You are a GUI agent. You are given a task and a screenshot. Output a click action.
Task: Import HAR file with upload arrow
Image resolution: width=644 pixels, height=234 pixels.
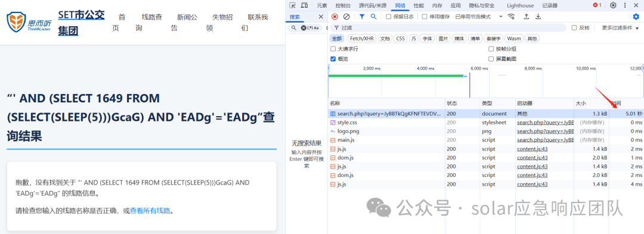tap(527, 17)
